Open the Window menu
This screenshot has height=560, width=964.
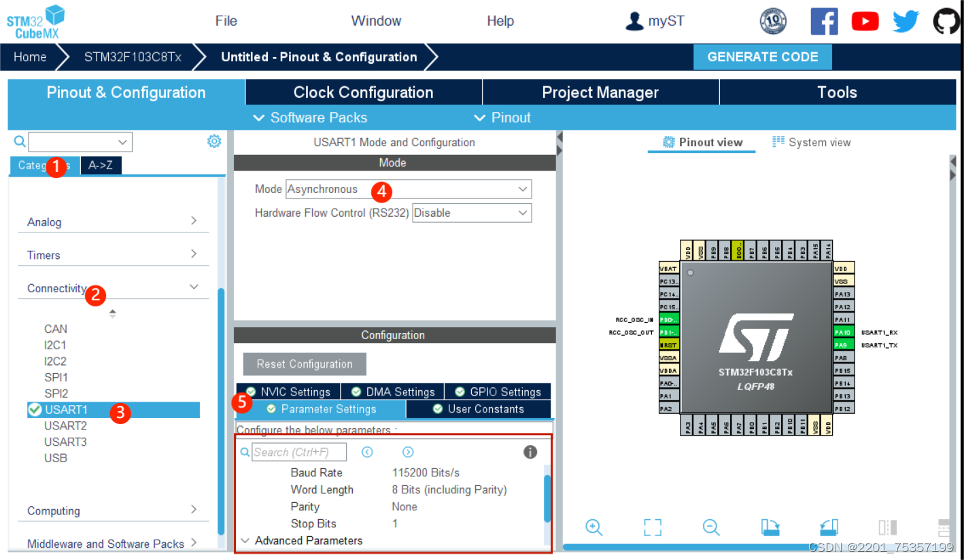[x=376, y=21]
